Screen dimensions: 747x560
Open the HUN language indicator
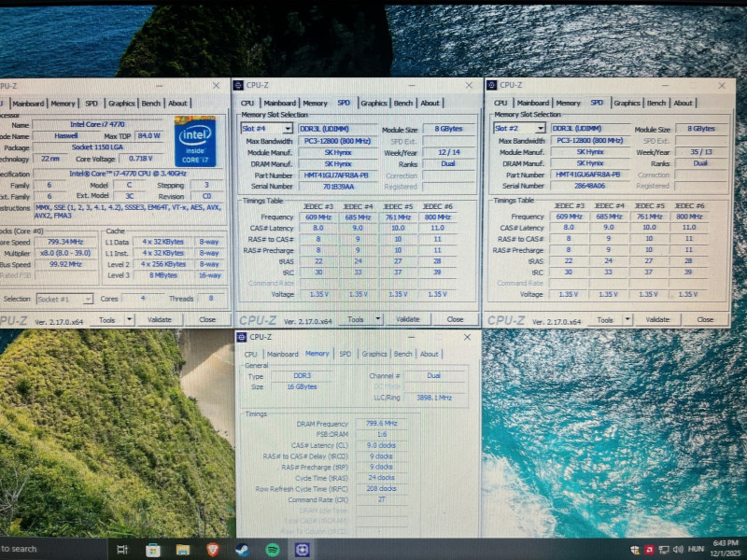(x=696, y=550)
